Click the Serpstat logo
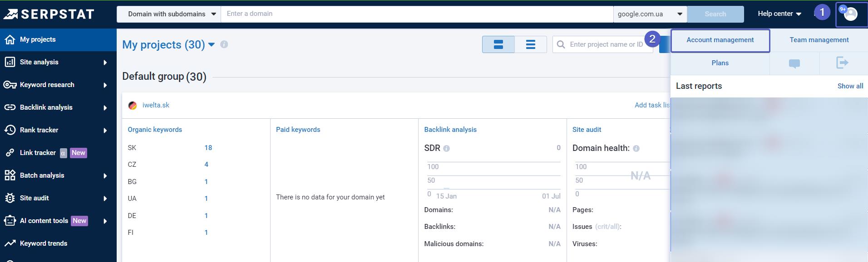This screenshot has height=262, width=868. (49, 14)
